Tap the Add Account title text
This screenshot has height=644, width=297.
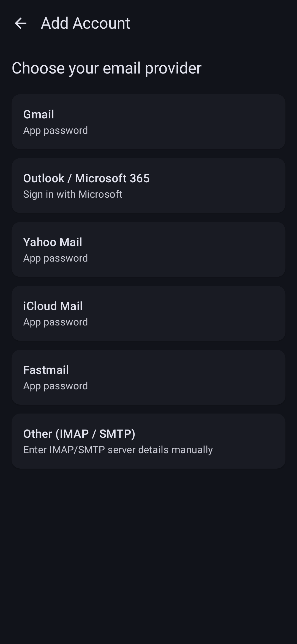point(86,23)
